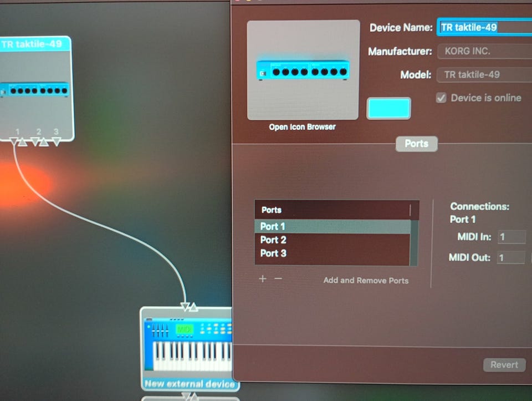Select Port 3 in the ports list
This screenshot has height=401, width=532.
[332, 253]
